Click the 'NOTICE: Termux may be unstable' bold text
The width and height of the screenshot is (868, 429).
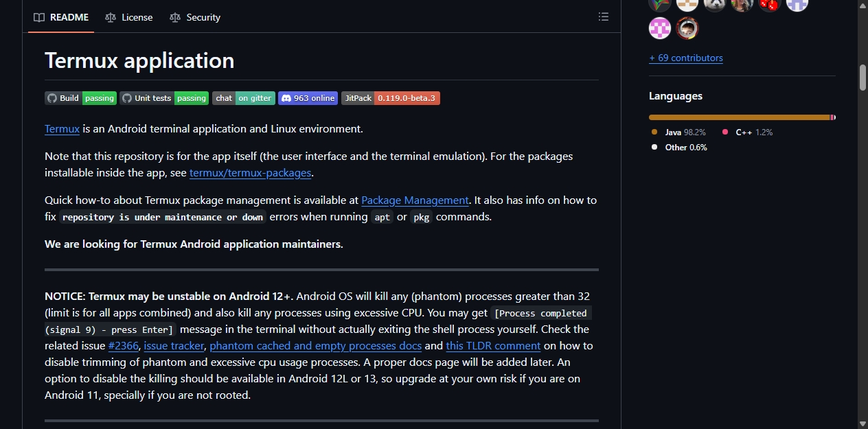click(169, 296)
